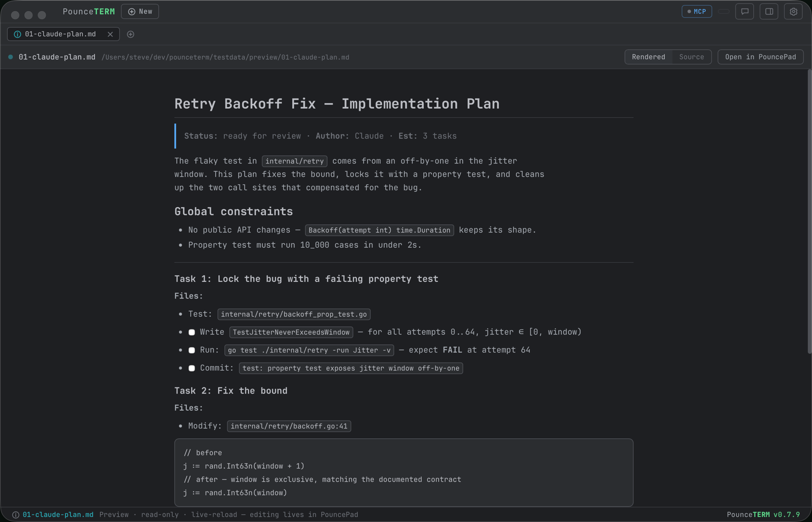Click PounceTERM v0.7.9 version label
812x522 pixels.
tap(763, 514)
